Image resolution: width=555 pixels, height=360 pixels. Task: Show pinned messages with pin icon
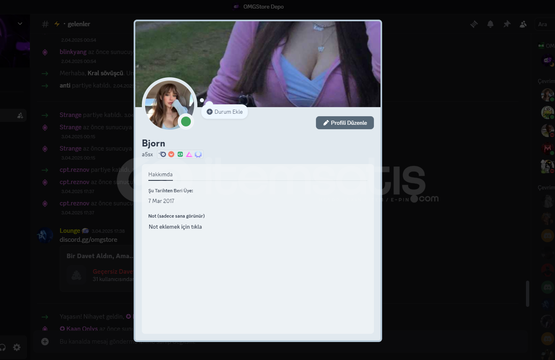(x=507, y=24)
